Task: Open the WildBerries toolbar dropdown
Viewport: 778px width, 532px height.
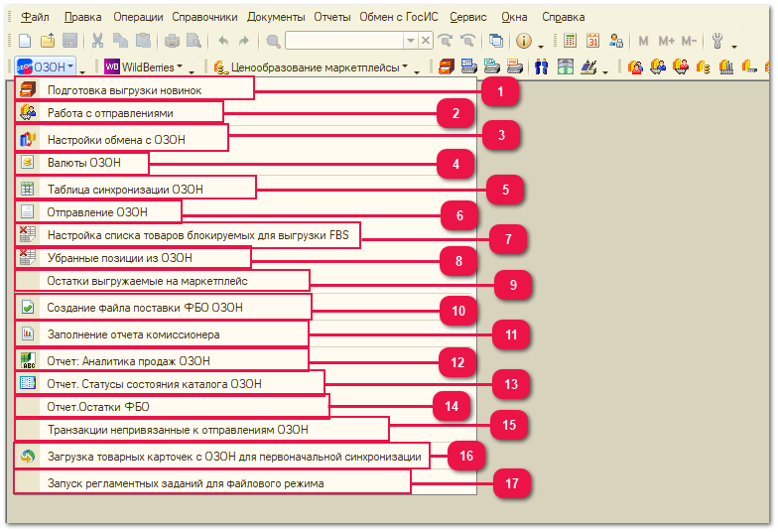Action: (143, 67)
